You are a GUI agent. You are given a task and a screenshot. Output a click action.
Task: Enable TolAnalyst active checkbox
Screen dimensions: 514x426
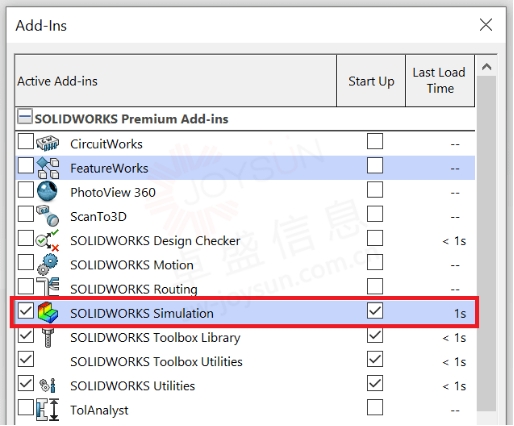click(26, 407)
